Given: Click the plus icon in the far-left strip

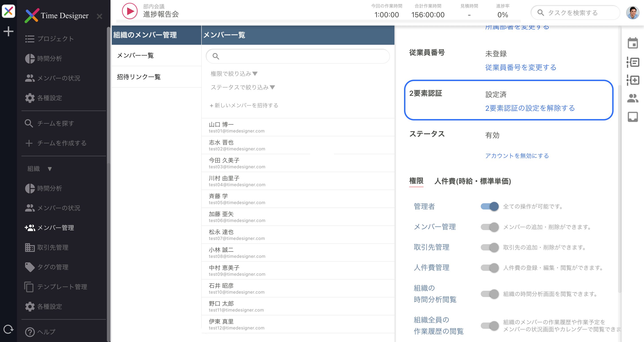Looking at the screenshot, I should click(8, 31).
